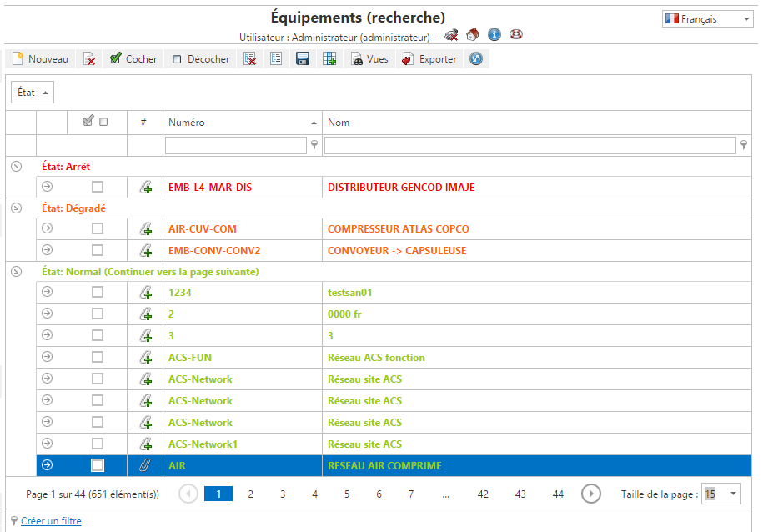
Task: Sort by the Nom column header
Action: pyautogui.click(x=537, y=123)
